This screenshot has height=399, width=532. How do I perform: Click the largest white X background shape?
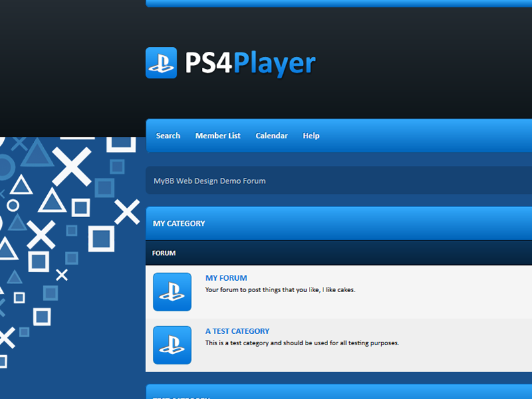(72, 167)
